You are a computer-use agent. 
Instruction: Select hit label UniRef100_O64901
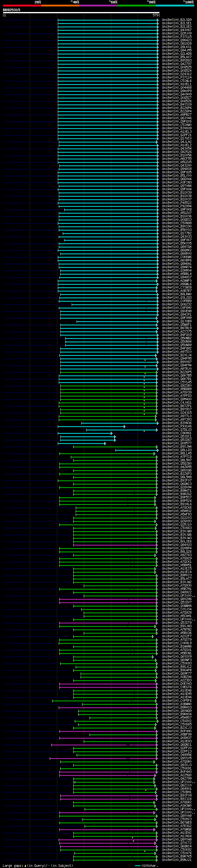tap(177, 789)
